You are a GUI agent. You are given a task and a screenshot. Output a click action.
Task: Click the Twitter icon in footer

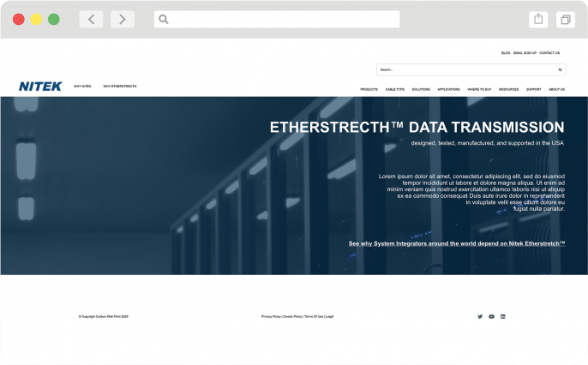[480, 317]
